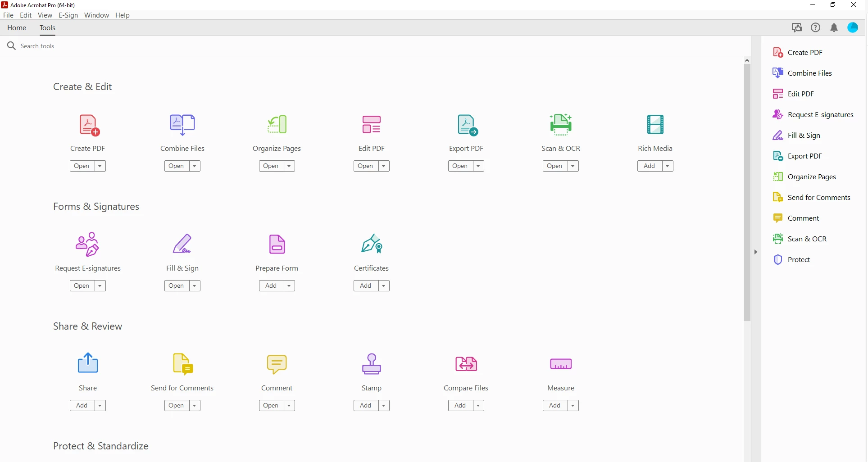868x462 pixels.
Task: Click the Compare Files icon
Action: coord(466,364)
